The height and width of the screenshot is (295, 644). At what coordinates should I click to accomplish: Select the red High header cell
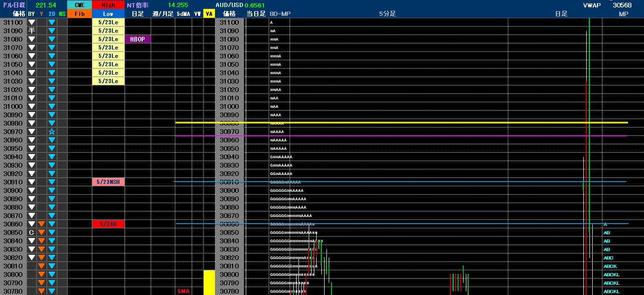point(108,5)
